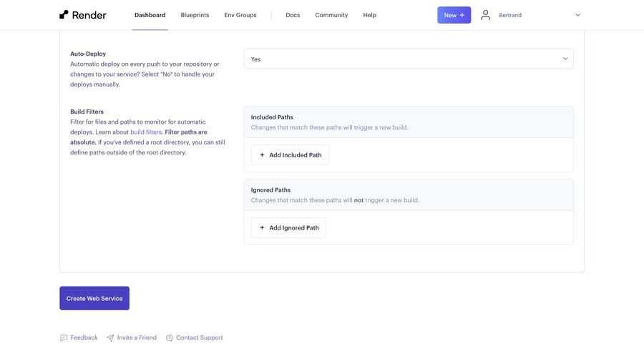The height and width of the screenshot is (346, 644).
Task: Open the Auto-Deploy Yes dropdown
Action: (x=408, y=59)
